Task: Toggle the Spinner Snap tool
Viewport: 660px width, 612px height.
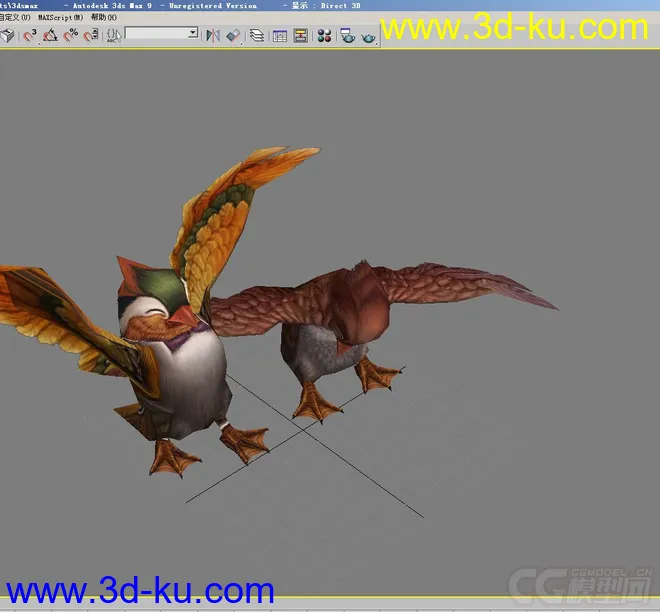Action: [x=91, y=35]
